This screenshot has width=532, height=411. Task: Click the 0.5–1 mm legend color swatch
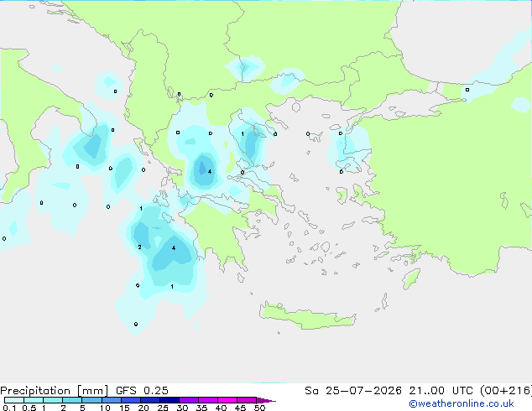click(x=34, y=400)
